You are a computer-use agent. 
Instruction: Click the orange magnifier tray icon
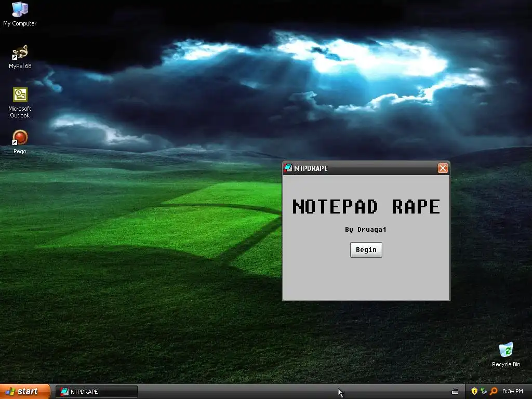click(x=494, y=391)
